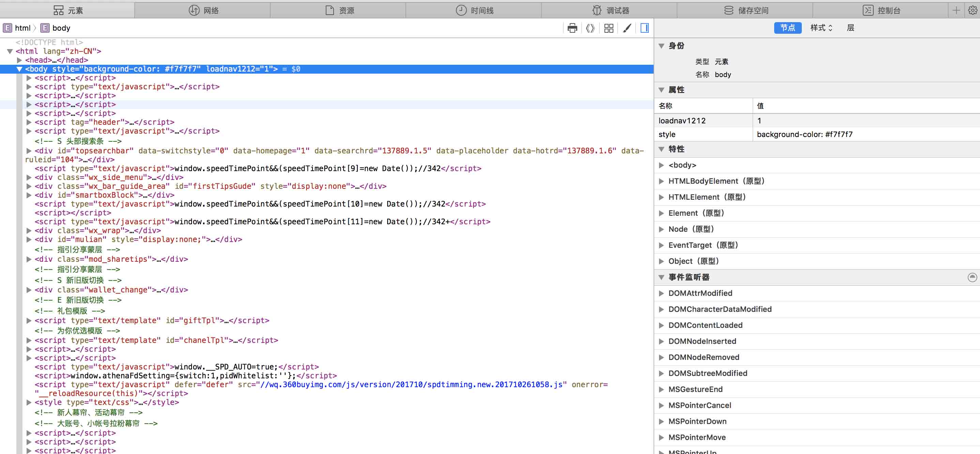This screenshot has height=454, width=980.
Task: Toggle the details sidebar icon
Action: [644, 28]
